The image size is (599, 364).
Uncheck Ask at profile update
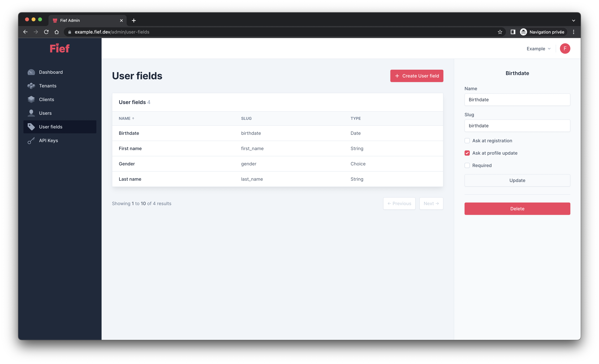[x=467, y=153]
